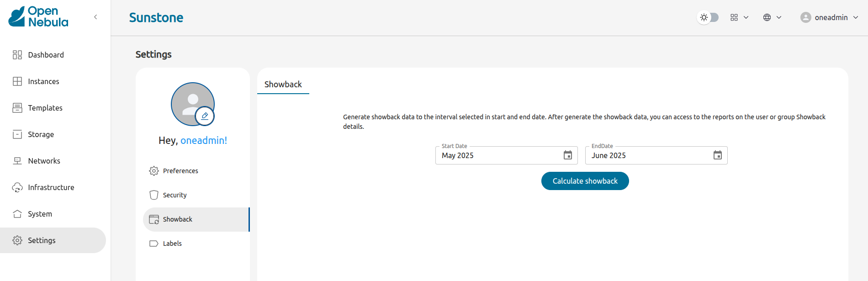Expand the Infrastructure section
This screenshot has height=281, width=868.
point(53,187)
